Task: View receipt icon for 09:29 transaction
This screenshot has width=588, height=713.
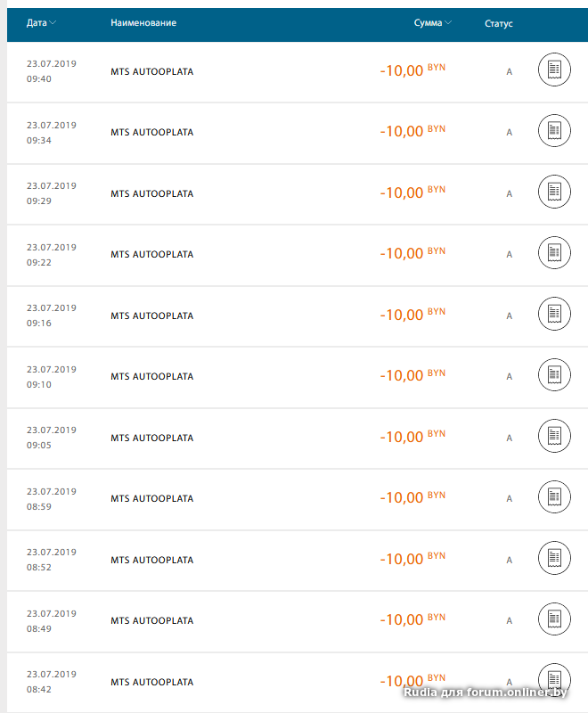Action: pyautogui.click(x=554, y=193)
